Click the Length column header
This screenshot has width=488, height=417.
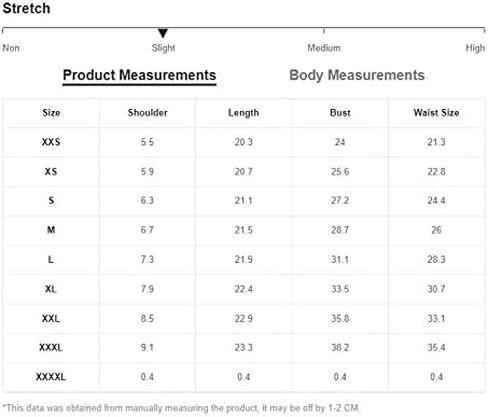point(244,113)
